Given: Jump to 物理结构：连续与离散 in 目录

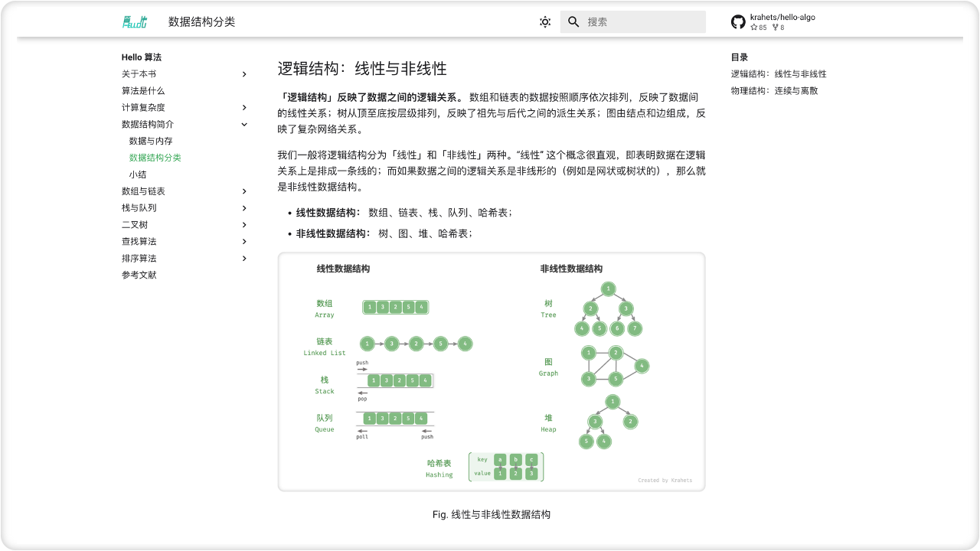Looking at the screenshot, I should [x=774, y=91].
